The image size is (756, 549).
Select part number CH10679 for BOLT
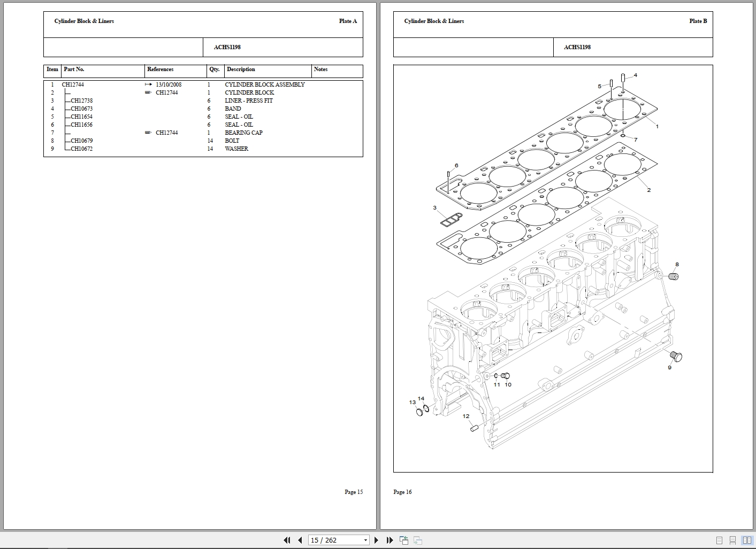click(x=81, y=141)
